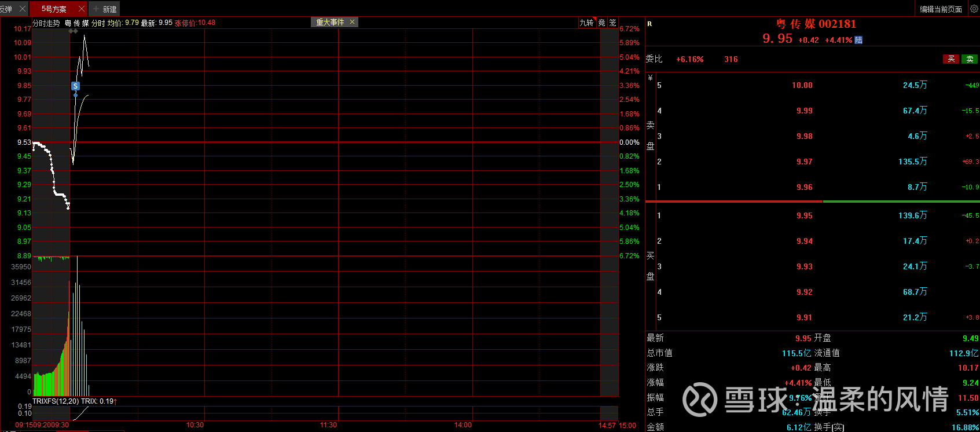Close the 5号方案 tab
Image resolution: width=980 pixels, height=432 pixels.
[81, 9]
